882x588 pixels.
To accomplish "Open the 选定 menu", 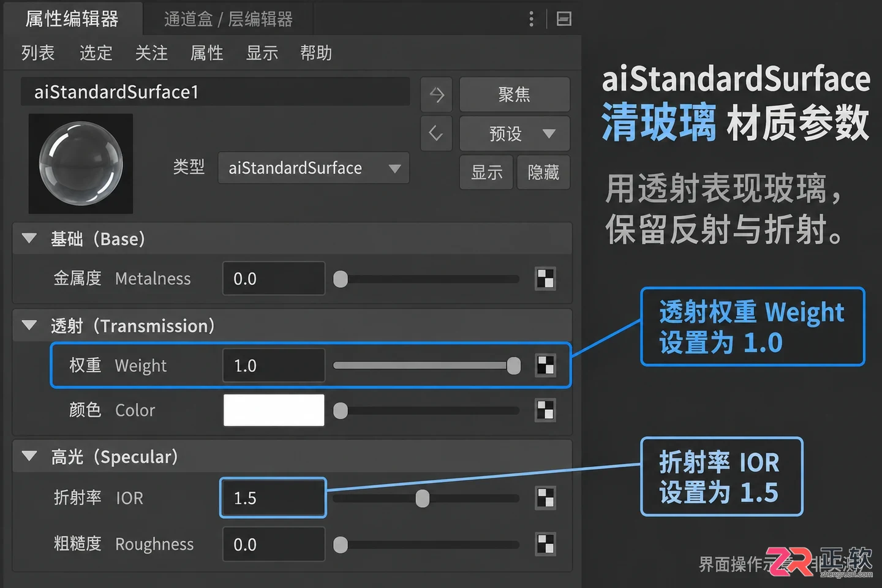I will click(96, 53).
